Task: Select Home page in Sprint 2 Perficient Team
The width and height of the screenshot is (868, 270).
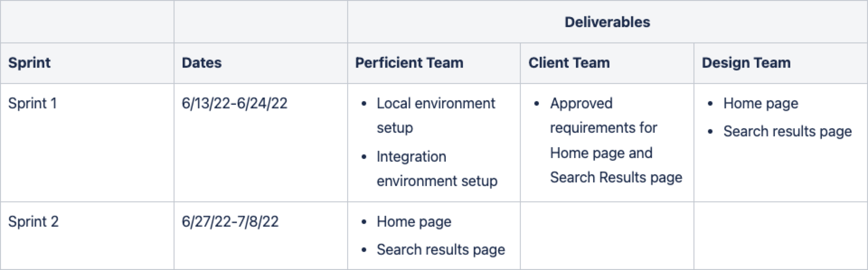Action: [414, 222]
